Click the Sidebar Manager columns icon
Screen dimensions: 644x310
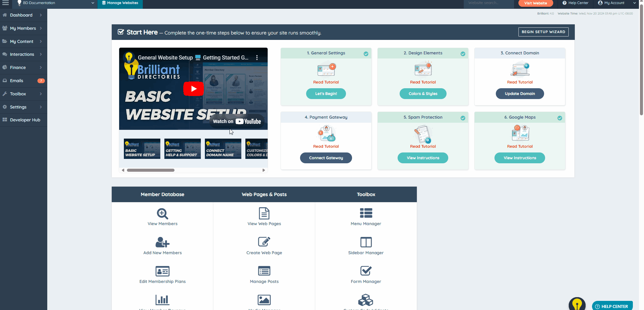[366, 242]
